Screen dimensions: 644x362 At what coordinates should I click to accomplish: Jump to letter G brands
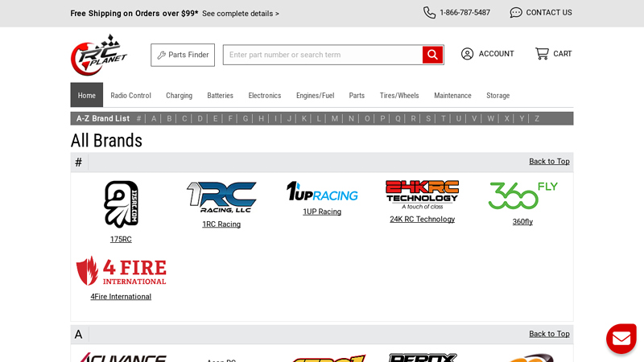(246, 118)
